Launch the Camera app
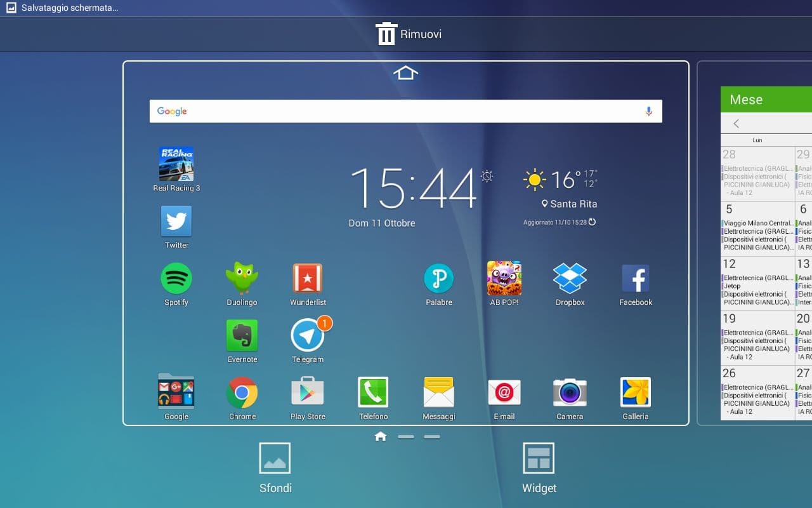812x508 pixels. pyautogui.click(x=570, y=392)
